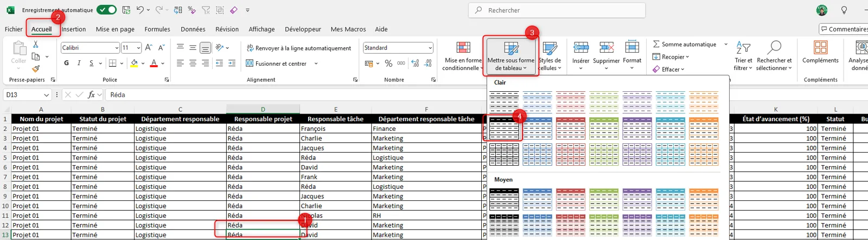Decrease font size with the smaller A icon
Screen dimensions: 868x240
pyautogui.click(x=161, y=48)
